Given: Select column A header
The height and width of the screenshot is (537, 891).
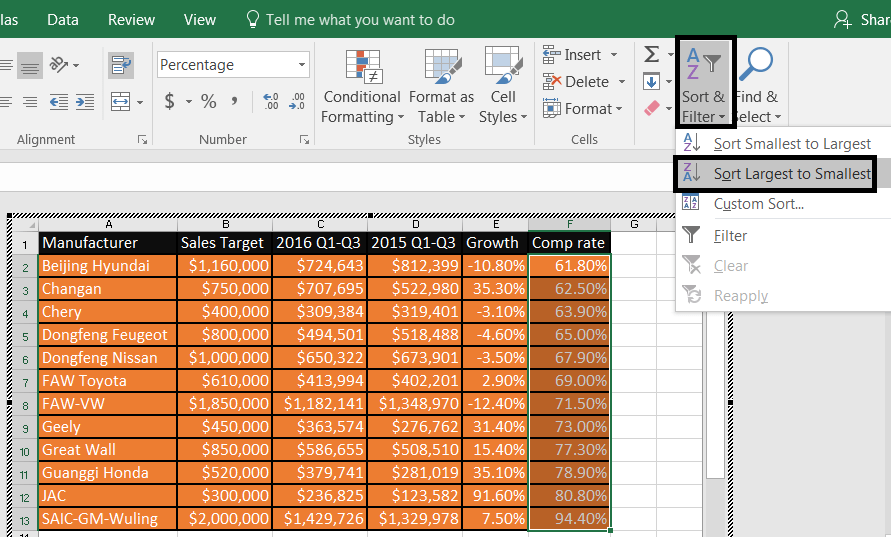Looking at the screenshot, I should pos(108,224).
